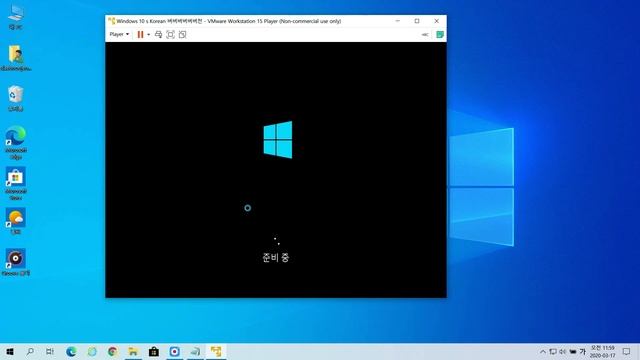Open the network status tray icon
The image size is (640, 360).
point(553,351)
